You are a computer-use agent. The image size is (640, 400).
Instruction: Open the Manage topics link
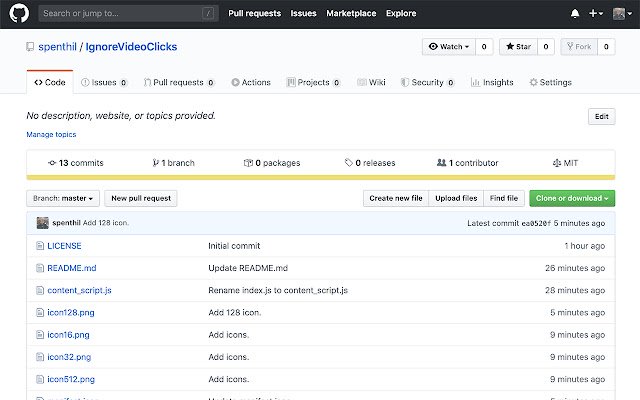[x=51, y=135]
